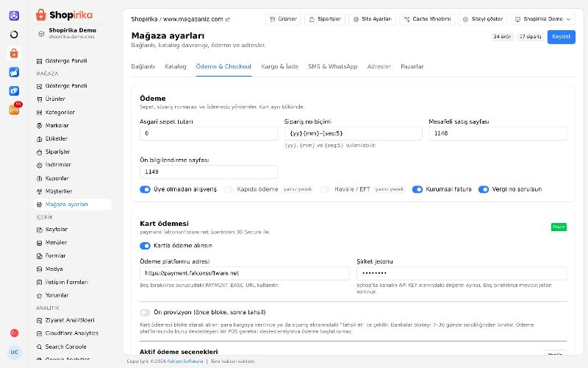Screen dimensions: 588x368
Task: Open Site Ayarları from the top bar
Action: point(373,19)
